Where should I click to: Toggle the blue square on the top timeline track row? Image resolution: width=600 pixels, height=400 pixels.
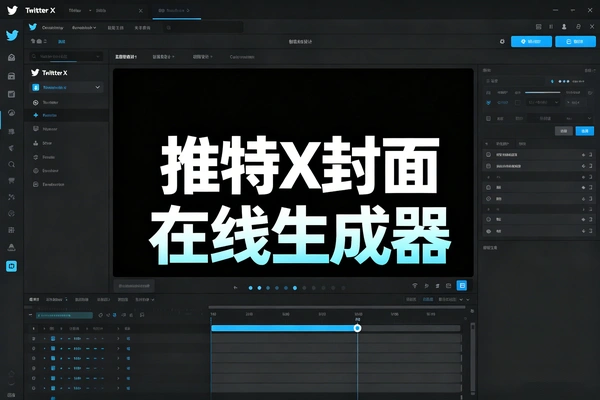53,338
